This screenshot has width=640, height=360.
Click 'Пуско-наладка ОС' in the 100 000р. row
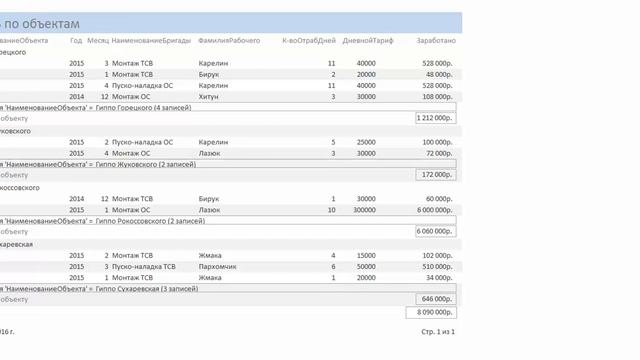[142, 142]
